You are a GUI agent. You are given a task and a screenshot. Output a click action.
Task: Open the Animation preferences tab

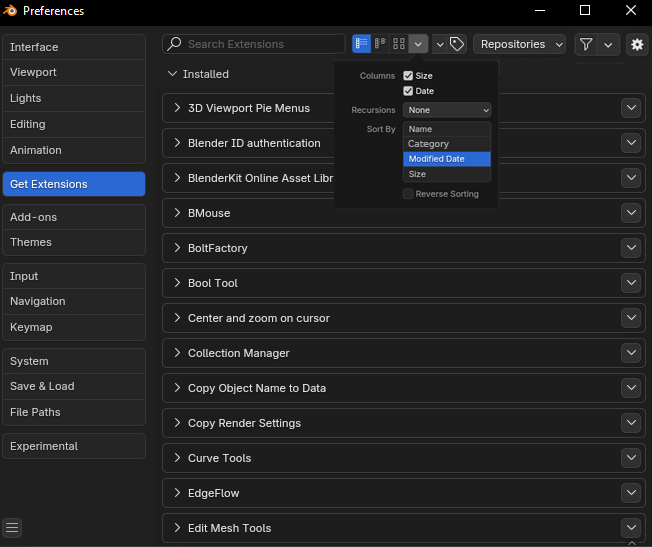tap(74, 150)
